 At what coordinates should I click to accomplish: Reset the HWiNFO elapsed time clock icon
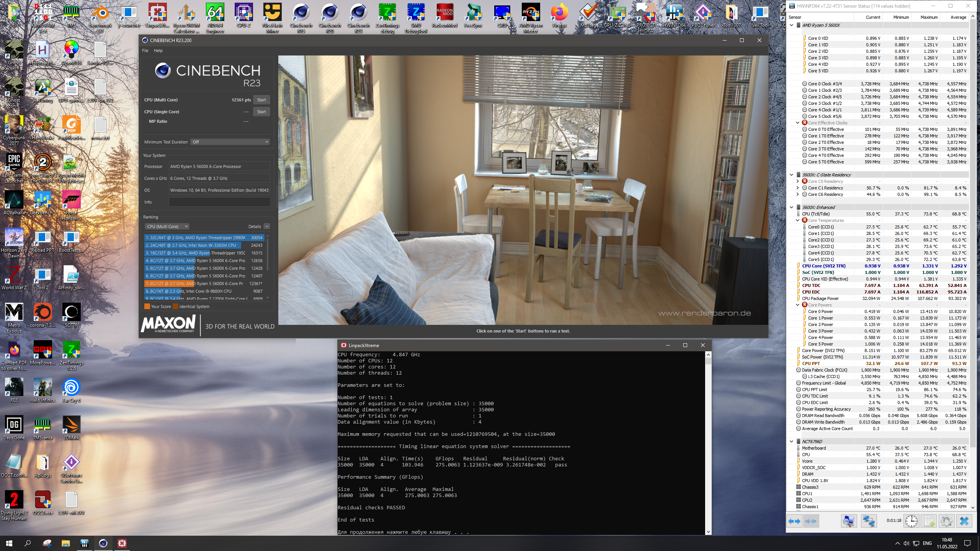click(911, 521)
